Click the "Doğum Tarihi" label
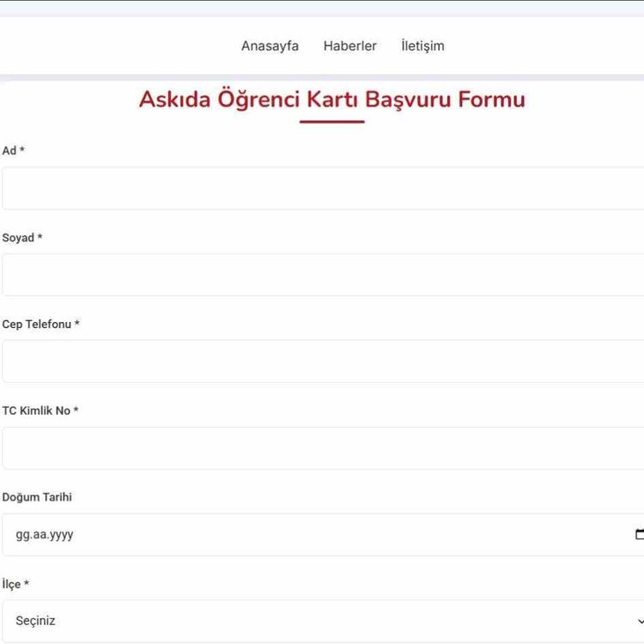 pos(37,497)
